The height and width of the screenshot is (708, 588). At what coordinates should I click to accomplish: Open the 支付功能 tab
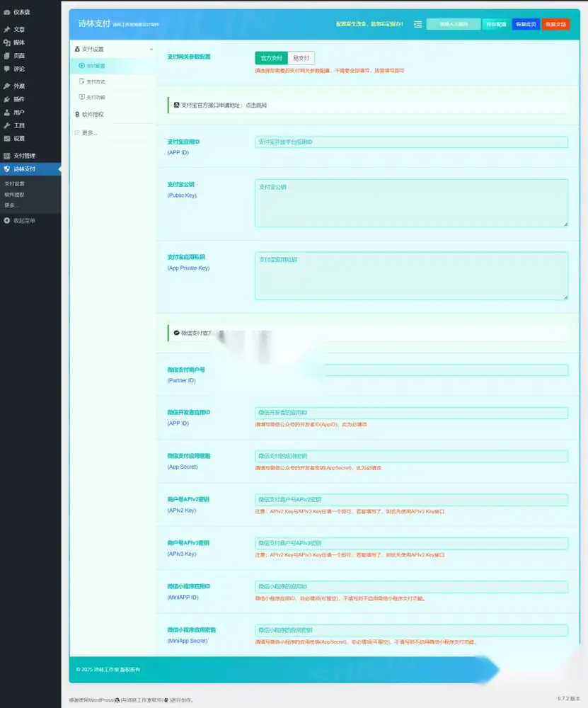pos(96,97)
